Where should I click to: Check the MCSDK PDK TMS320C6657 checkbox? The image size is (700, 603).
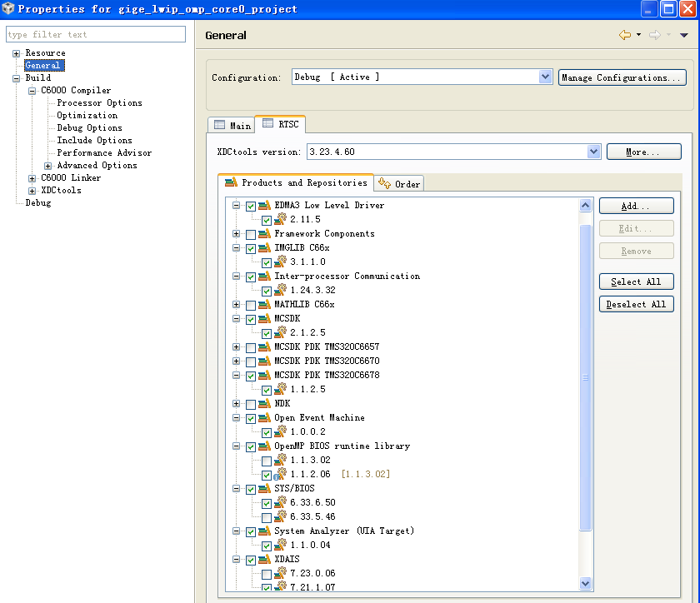[x=251, y=347]
